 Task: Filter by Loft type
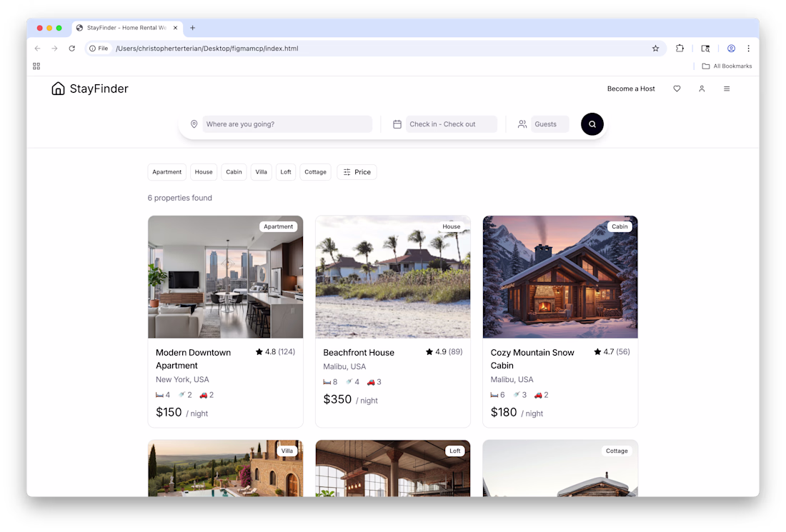286,172
